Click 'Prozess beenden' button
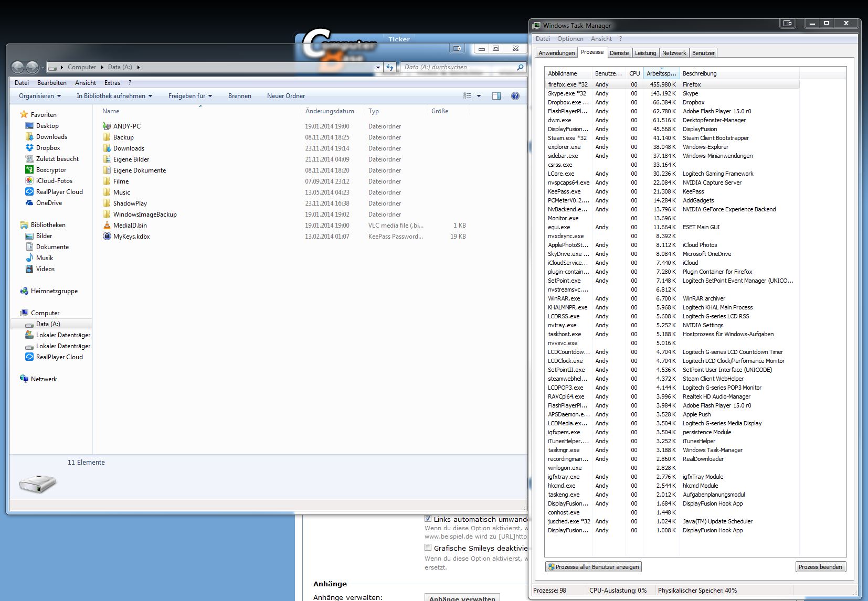This screenshot has height=601, width=868. 820,567
